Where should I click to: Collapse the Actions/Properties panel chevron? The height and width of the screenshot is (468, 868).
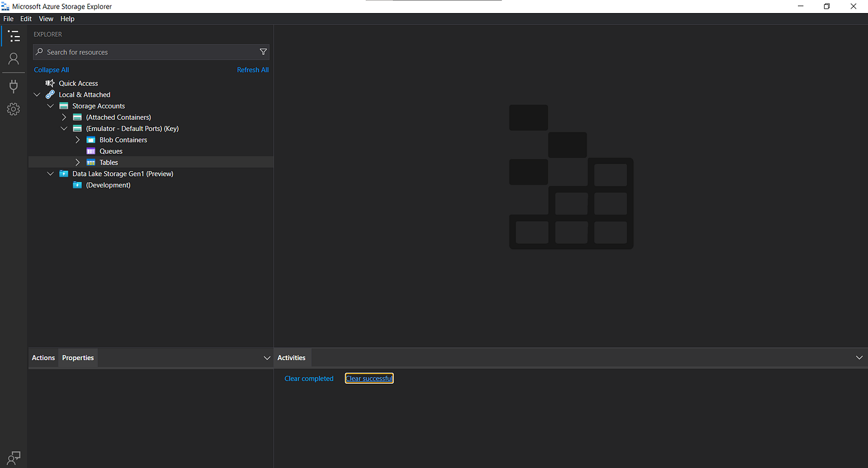click(x=267, y=358)
